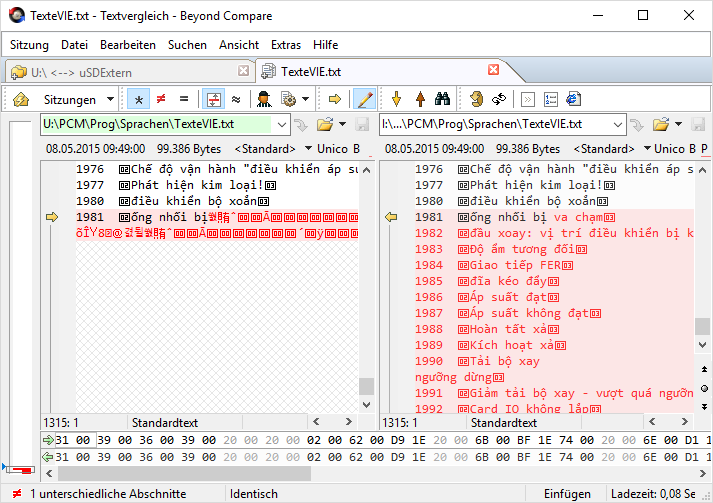The width and height of the screenshot is (713, 503).
Task: Toggle Show All asterisk filter
Action: click(x=139, y=99)
